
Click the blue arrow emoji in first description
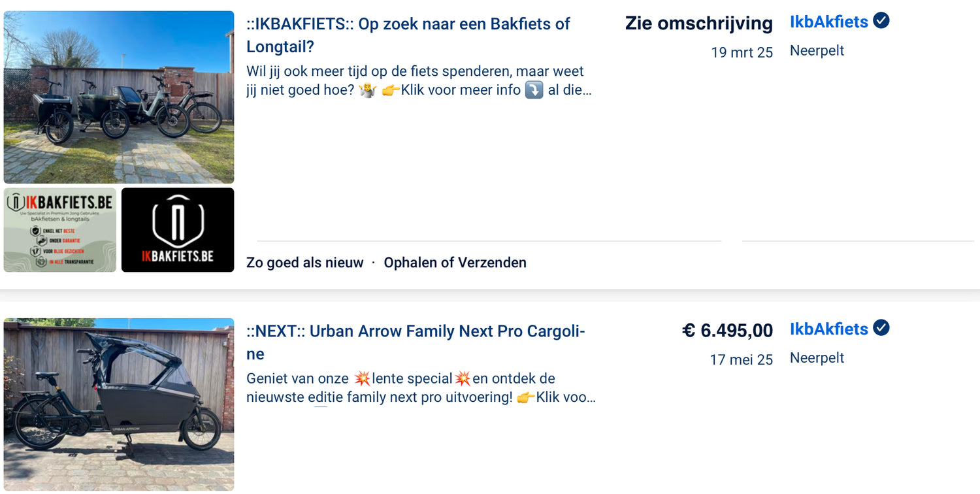point(534,90)
